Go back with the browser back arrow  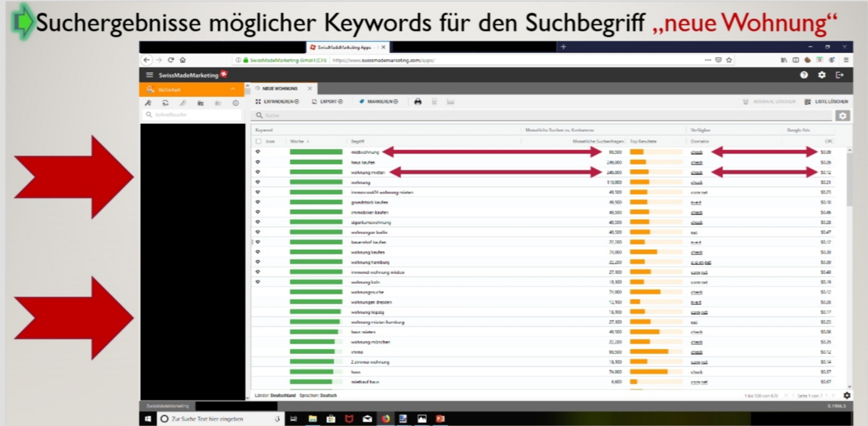tap(148, 60)
